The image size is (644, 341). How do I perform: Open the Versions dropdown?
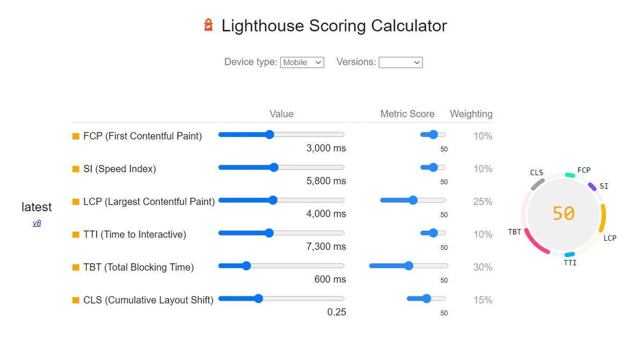click(400, 62)
